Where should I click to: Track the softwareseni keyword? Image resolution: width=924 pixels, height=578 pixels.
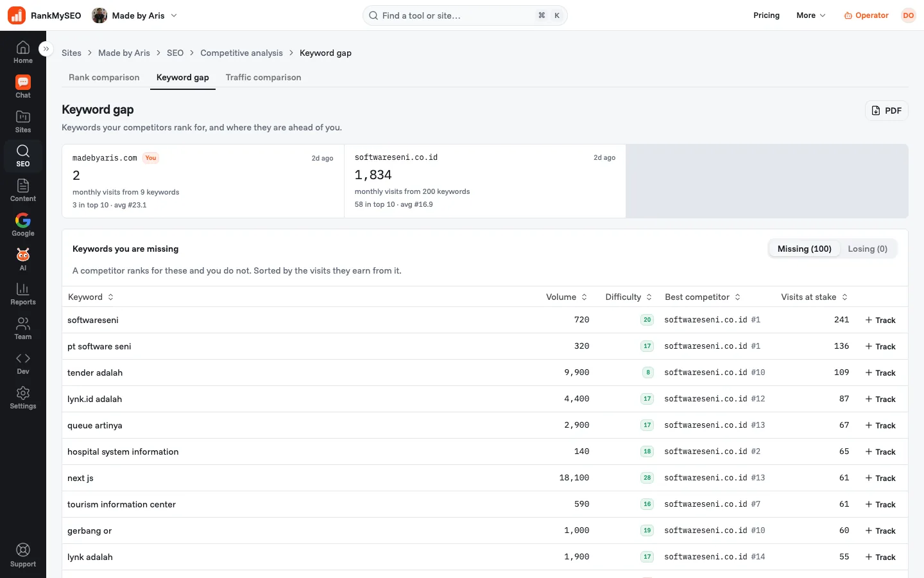coord(880,320)
